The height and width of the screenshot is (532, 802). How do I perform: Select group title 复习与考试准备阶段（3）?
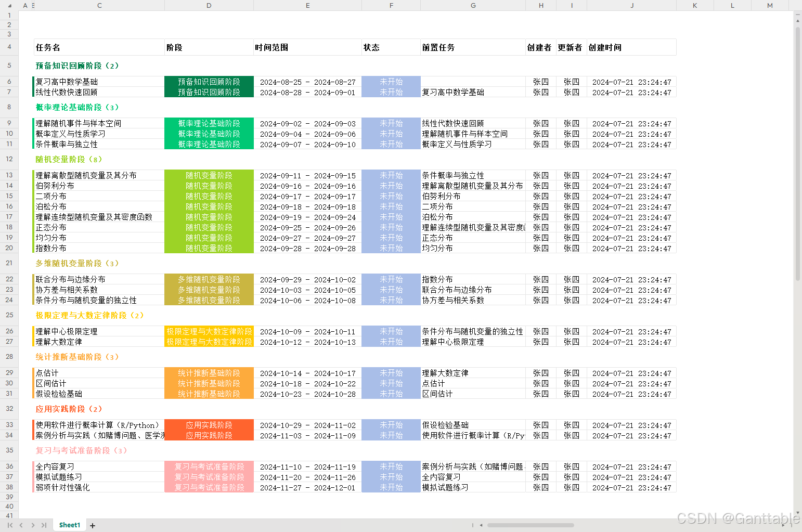click(x=82, y=450)
